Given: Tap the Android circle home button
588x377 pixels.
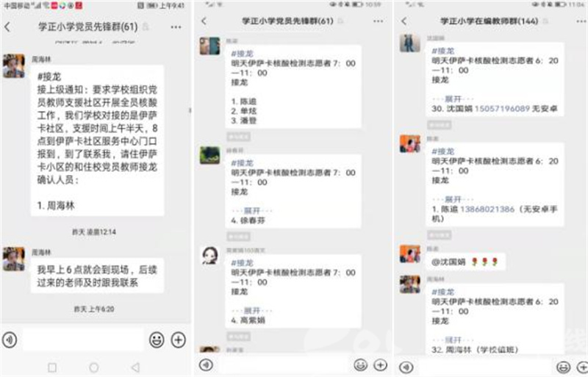Looking at the screenshot, I should click(94, 367).
